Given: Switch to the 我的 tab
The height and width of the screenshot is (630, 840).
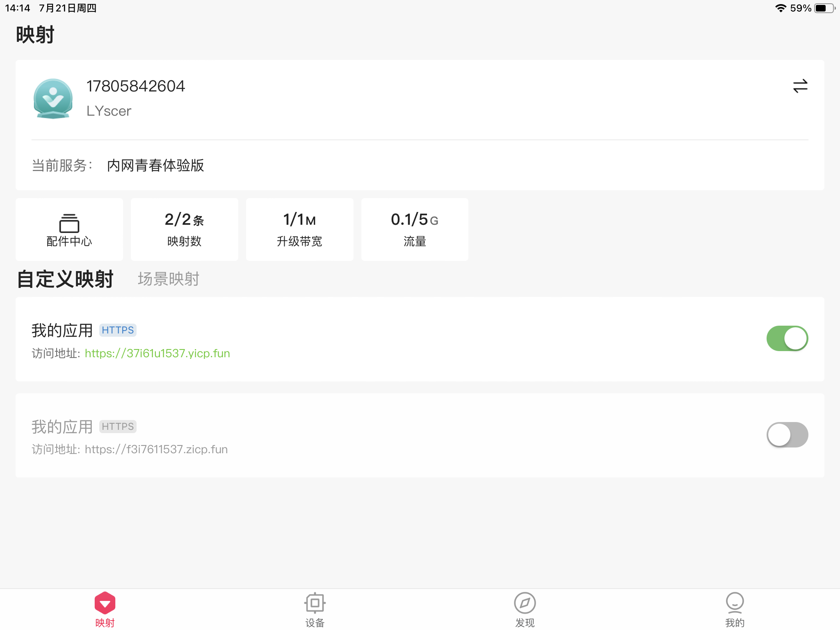Looking at the screenshot, I should click(x=735, y=609).
